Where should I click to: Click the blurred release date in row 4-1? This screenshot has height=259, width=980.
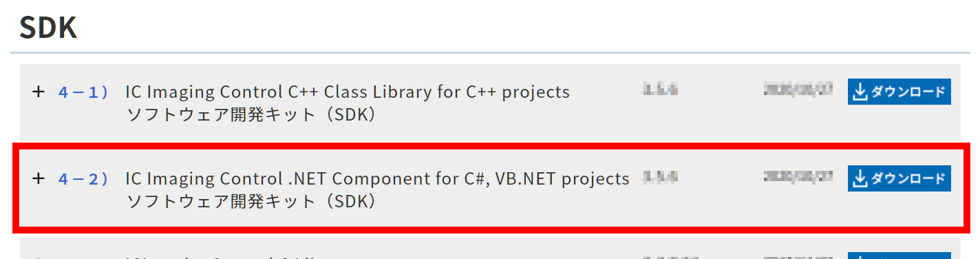click(798, 89)
